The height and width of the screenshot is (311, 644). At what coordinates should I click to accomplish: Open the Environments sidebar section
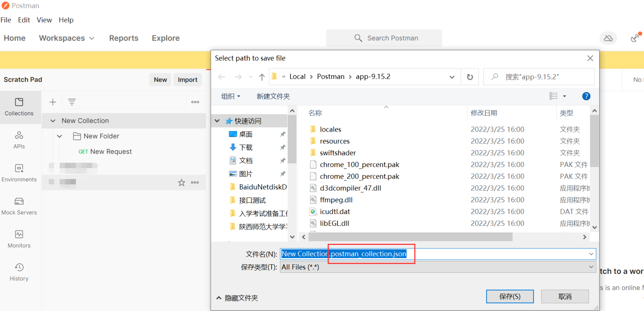point(19,173)
